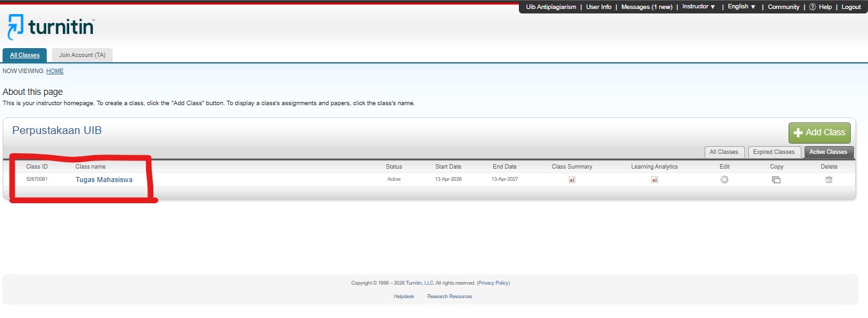Expand the Instructor role dropdown
The height and width of the screenshot is (318, 868).
(x=699, y=7)
